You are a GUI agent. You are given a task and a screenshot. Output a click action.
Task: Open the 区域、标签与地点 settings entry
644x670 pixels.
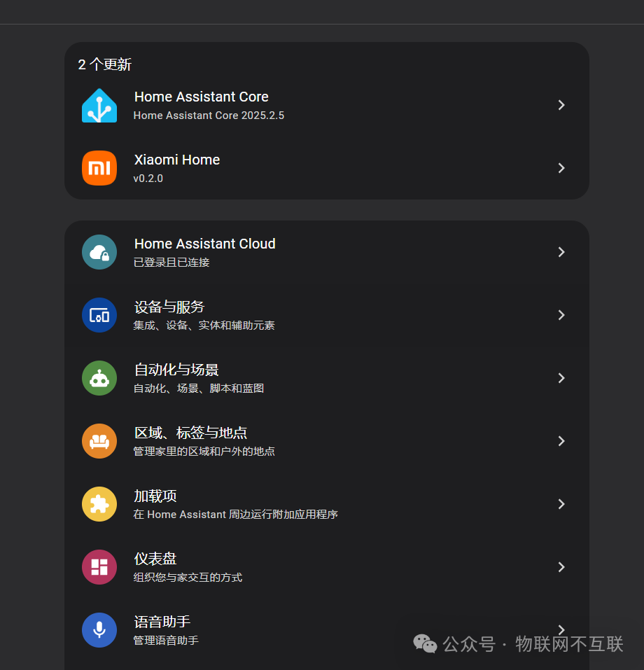point(327,441)
